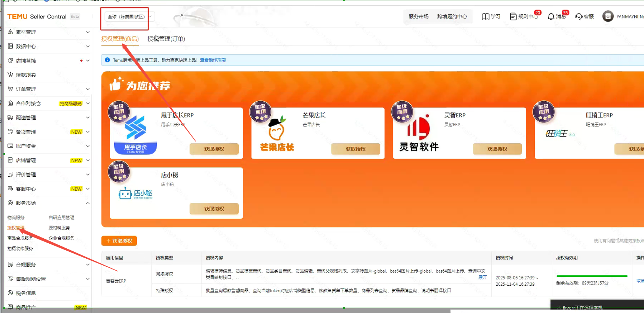
Task: Open the rules center icon
Action: pyautogui.click(x=513, y=17)
